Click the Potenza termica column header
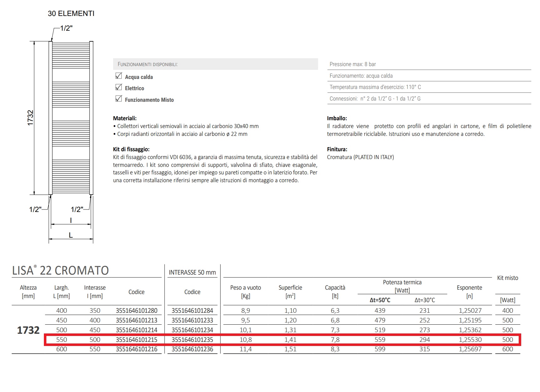 coord(402,286)
